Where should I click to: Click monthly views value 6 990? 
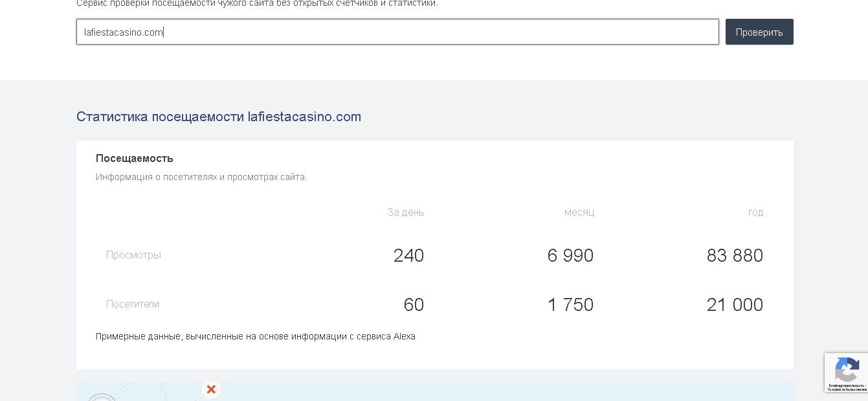click(570, 255)
